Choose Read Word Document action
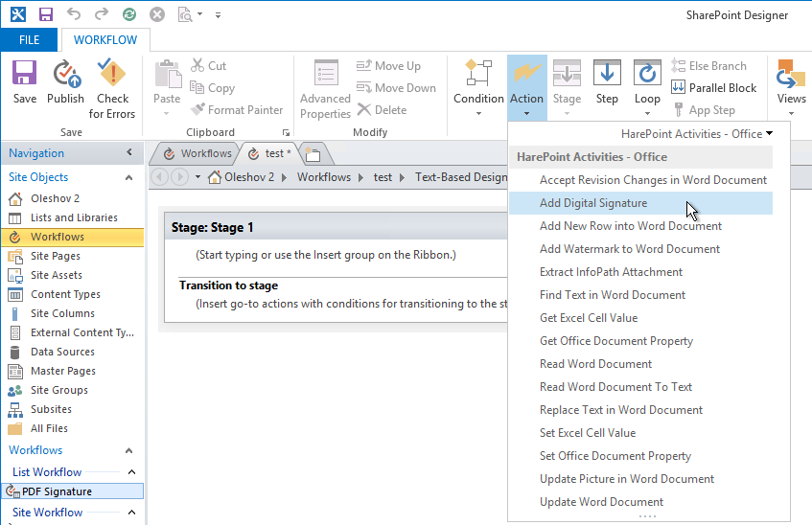 [641, 364]
